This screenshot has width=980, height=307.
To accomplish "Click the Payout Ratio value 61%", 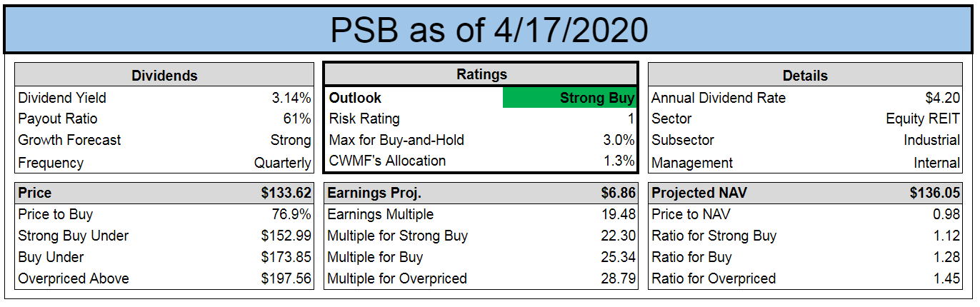I will point(296,119).
